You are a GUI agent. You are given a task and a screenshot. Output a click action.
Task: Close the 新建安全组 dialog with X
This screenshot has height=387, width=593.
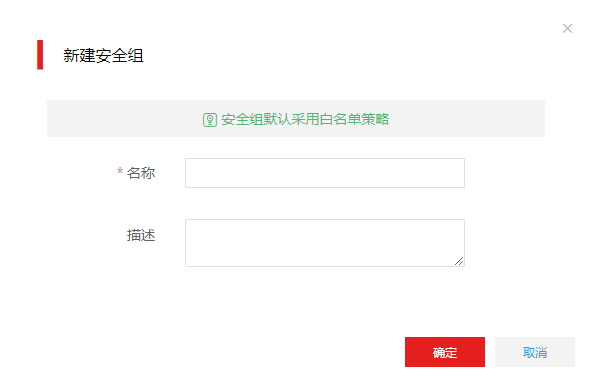[567, 28]
